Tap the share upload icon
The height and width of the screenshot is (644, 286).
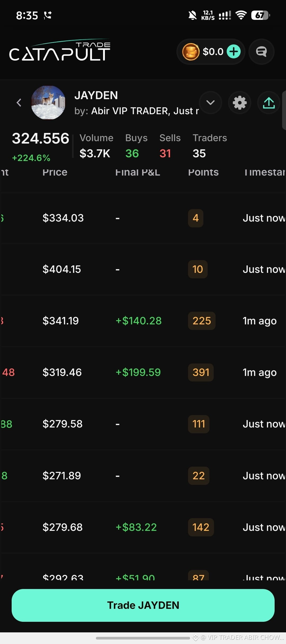269,103
